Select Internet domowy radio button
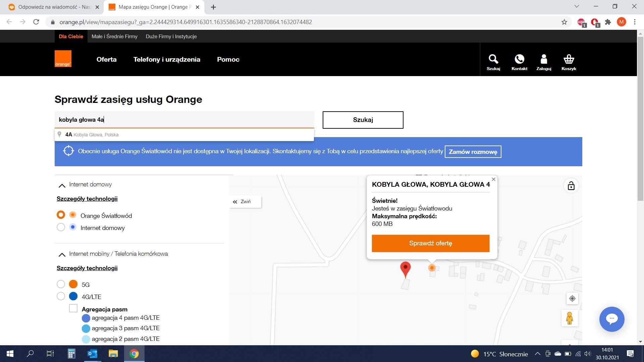Screen dimensions: 644x362 click(61, 228)
